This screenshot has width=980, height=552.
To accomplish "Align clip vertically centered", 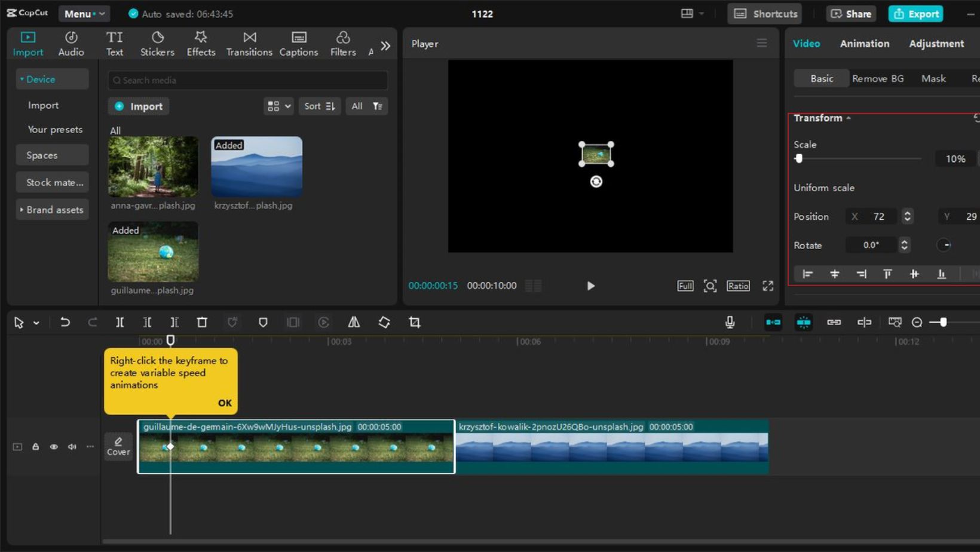I will coord(914,274).
